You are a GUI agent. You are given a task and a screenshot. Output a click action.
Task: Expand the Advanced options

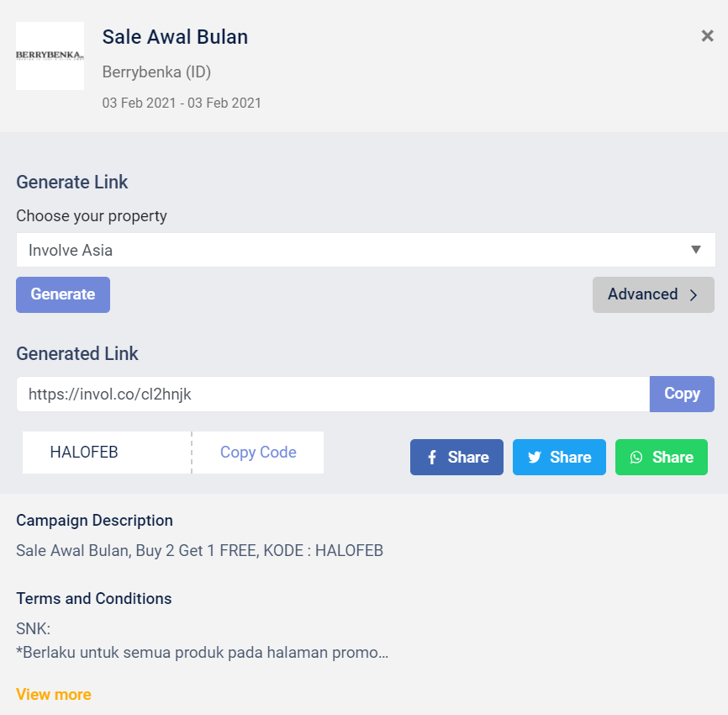(x=653, y=294)
